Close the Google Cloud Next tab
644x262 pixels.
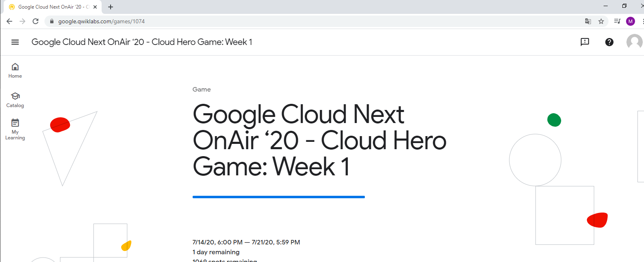95,7
